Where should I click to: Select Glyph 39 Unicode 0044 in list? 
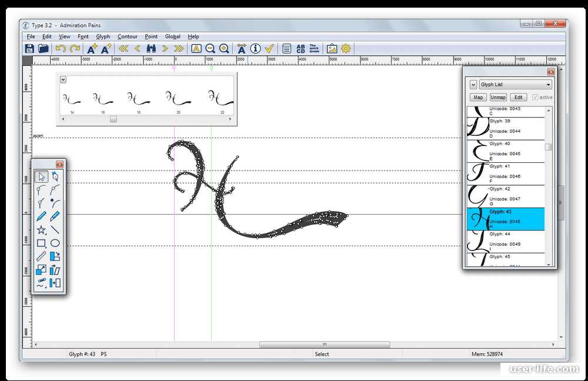tap(506, 129)
